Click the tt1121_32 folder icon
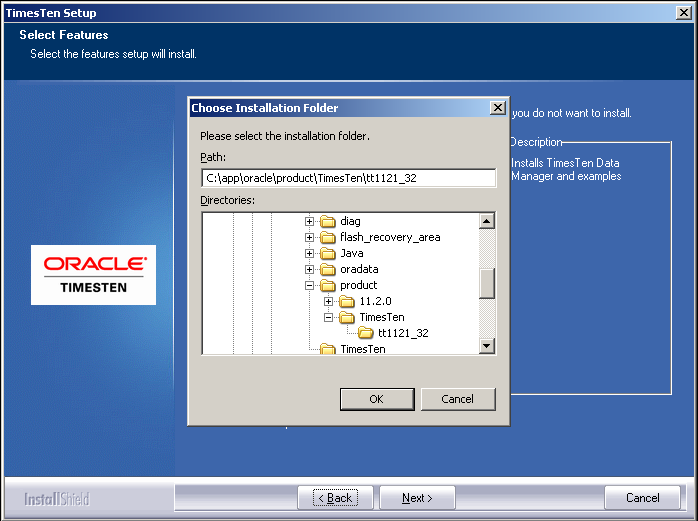Screen dimensions: 698x521 click(365, 333)
